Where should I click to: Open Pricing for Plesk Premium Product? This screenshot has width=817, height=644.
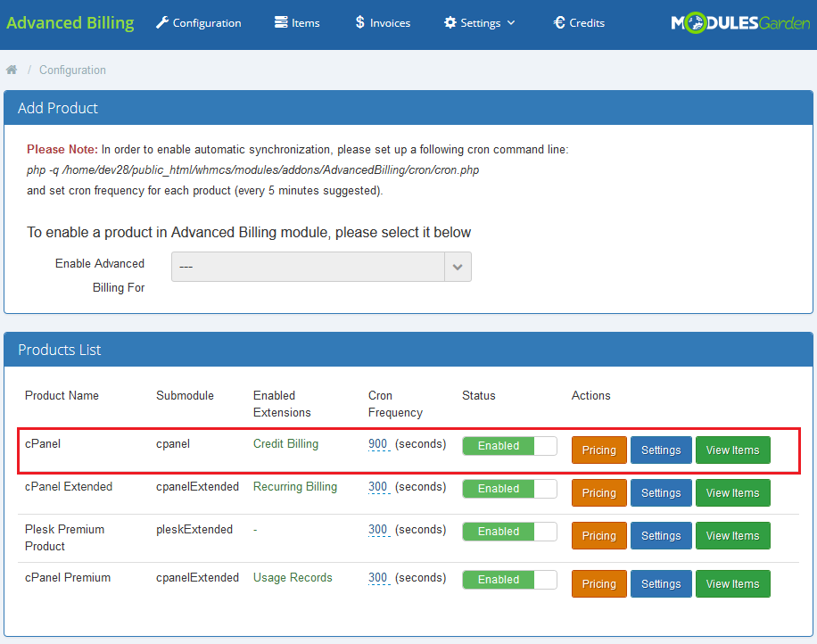click(599, 535)
